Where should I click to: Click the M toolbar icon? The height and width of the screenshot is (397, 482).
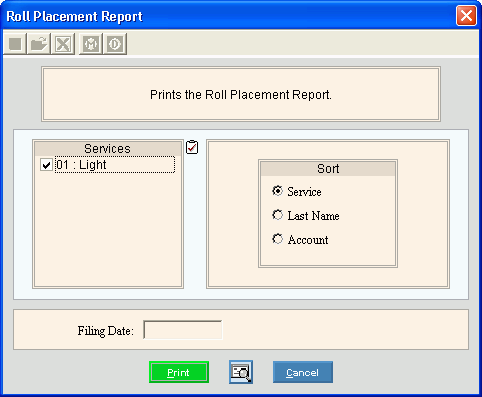(91, 44)
